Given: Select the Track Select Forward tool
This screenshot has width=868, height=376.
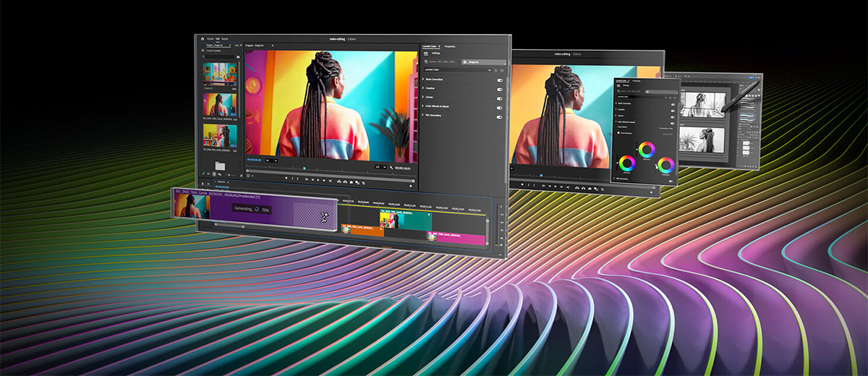Looking at the screenshot, I should (208, 184).
